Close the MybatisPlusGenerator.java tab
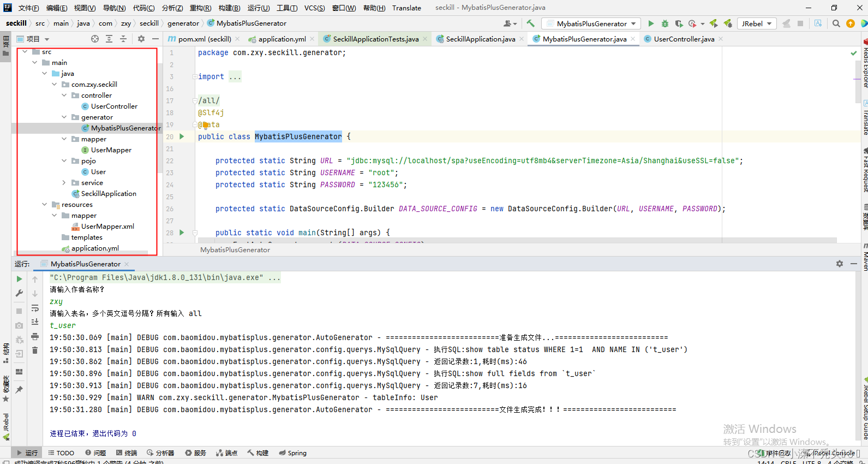Viewport: 868px width, 464px height. (633, 39)
